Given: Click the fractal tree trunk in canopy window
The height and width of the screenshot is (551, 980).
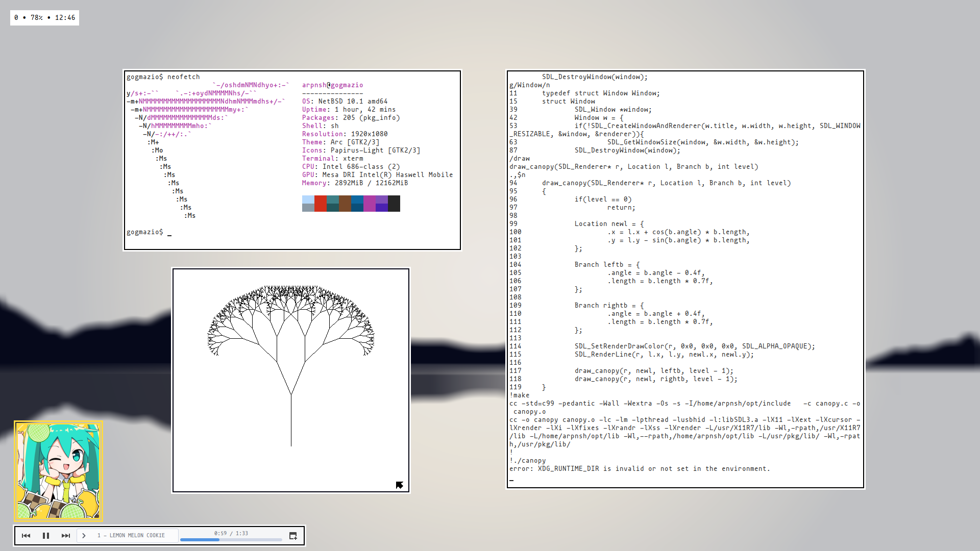Looking at the screenshot, I should (291, 421).
